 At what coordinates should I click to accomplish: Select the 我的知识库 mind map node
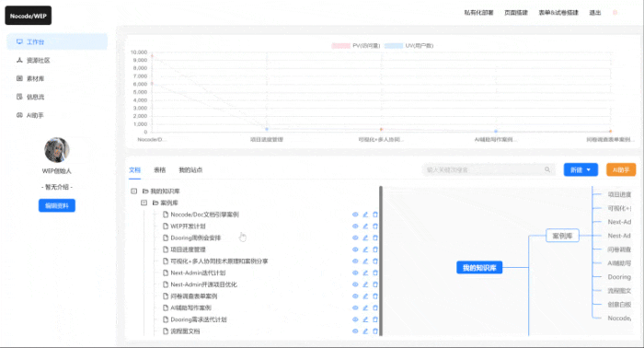479,268
